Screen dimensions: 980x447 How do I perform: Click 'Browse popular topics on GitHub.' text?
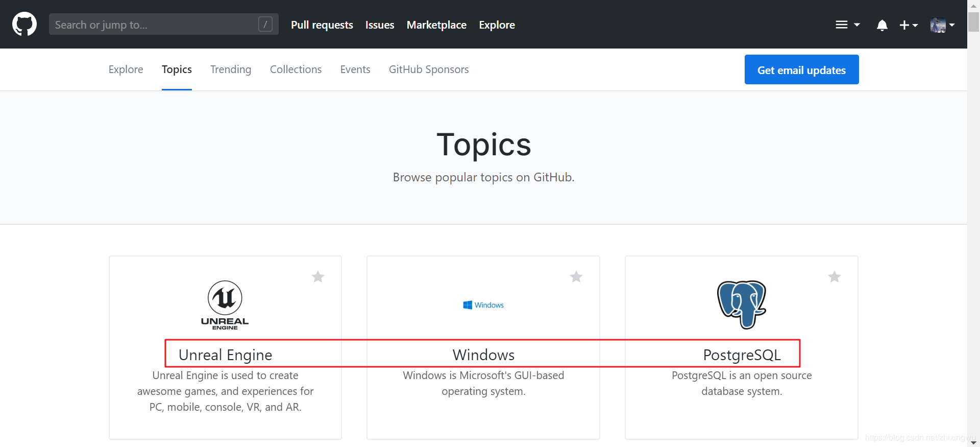click(483, 177)
